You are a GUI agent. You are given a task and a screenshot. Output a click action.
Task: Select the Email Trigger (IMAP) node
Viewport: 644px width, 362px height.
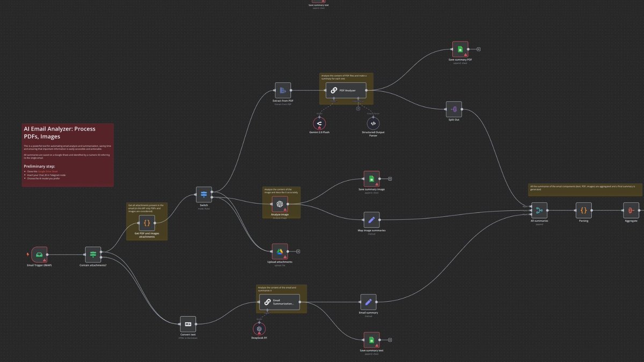tap(39, 255)
